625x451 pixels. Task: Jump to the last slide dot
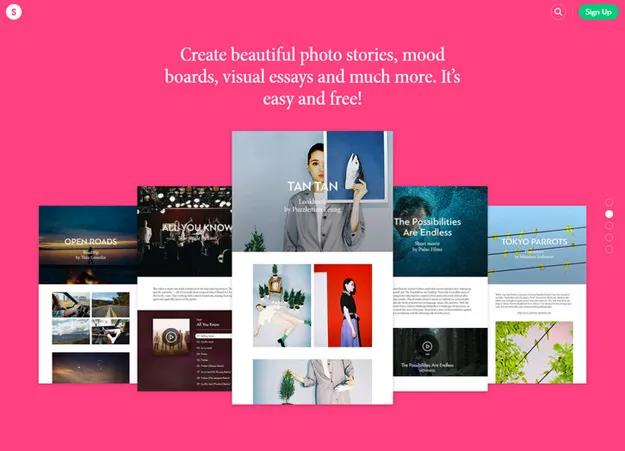click(609, 250)
